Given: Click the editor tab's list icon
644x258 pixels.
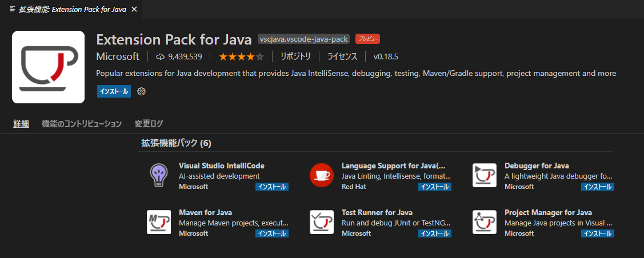Looking at the screenshot, I should point(13,9).
